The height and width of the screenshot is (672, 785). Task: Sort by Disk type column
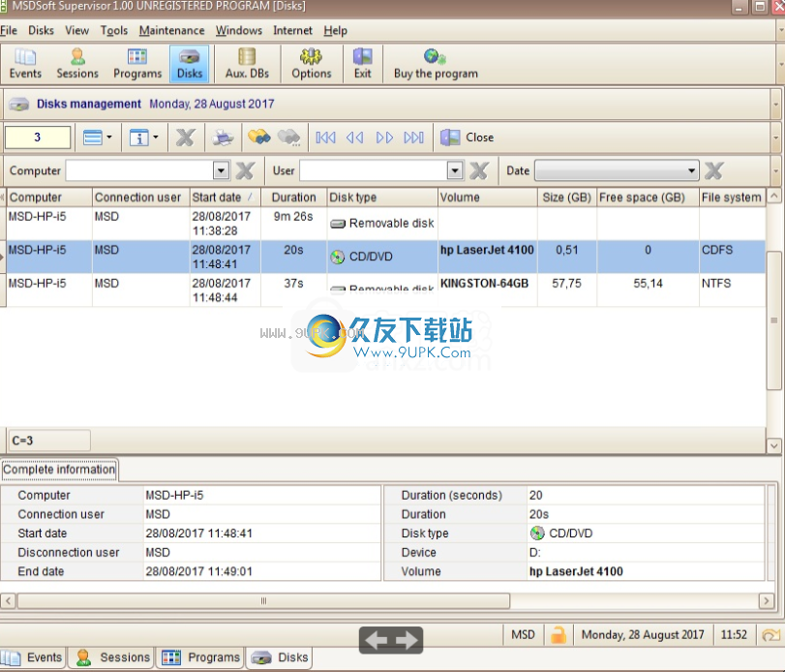[382, 198]
